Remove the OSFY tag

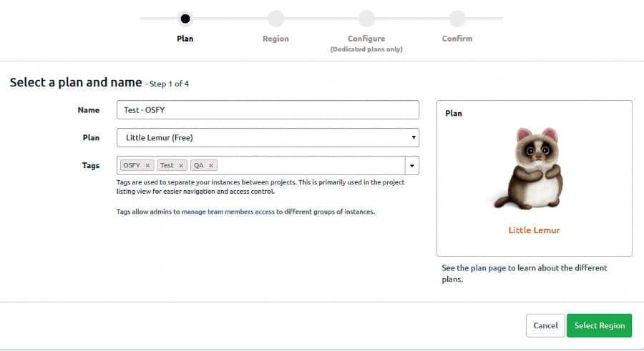click(x=147, y=165)
